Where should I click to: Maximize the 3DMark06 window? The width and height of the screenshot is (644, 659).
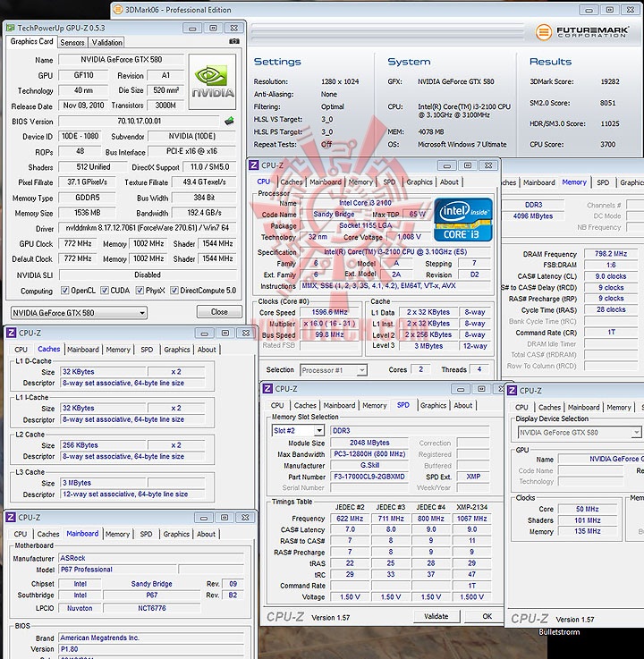(610, 10)
